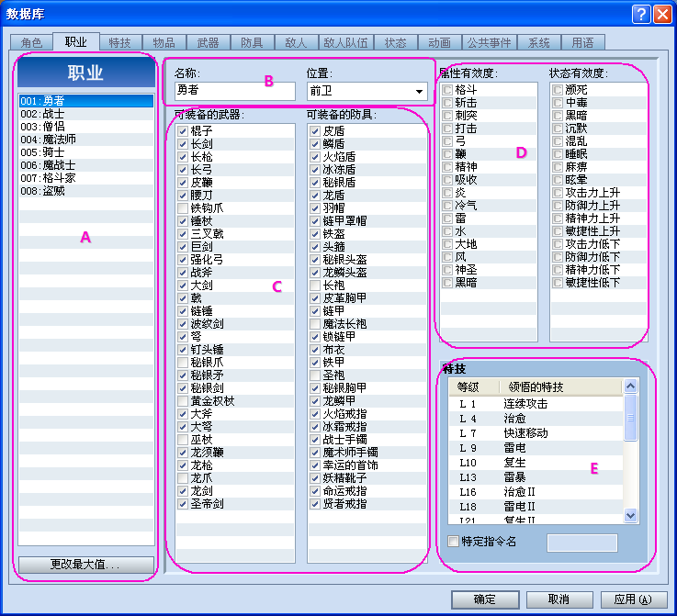Tick the 圣袍 armor checkbox
Image resolution: width=677 pixels, height=616 pixels.
pyautogui.click(x=315, y=375)
